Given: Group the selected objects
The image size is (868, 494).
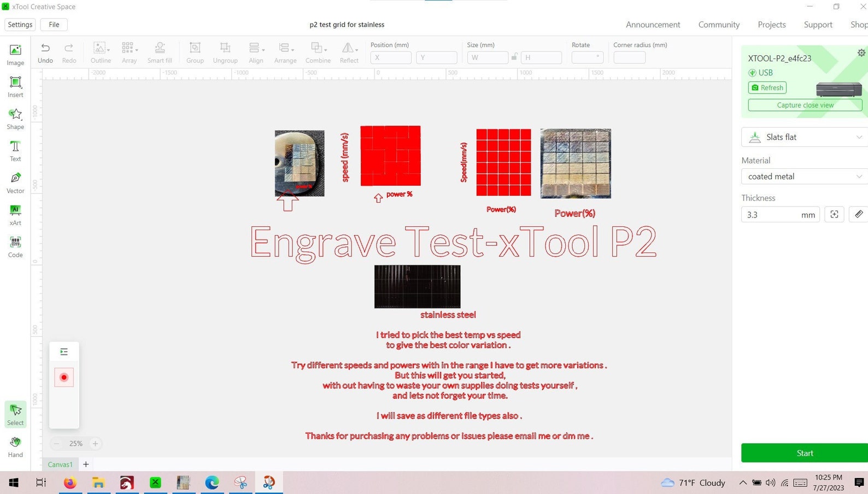Looking at the screenshot, I should pos(195,53).
